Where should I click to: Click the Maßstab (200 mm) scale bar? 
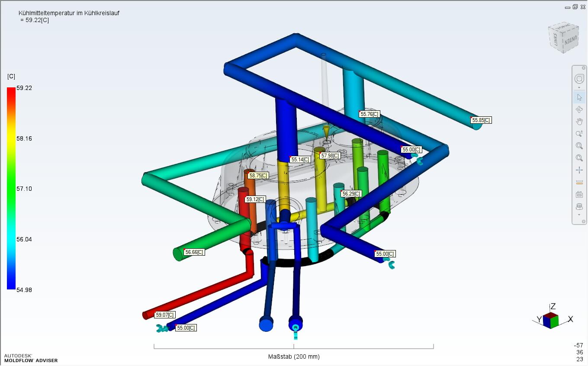tap(294, 356)
